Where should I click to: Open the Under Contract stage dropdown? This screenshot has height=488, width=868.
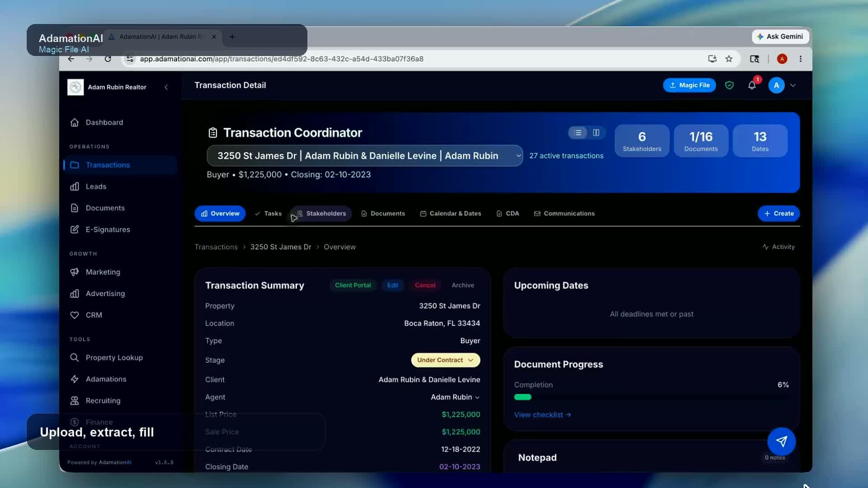[445, 360]
